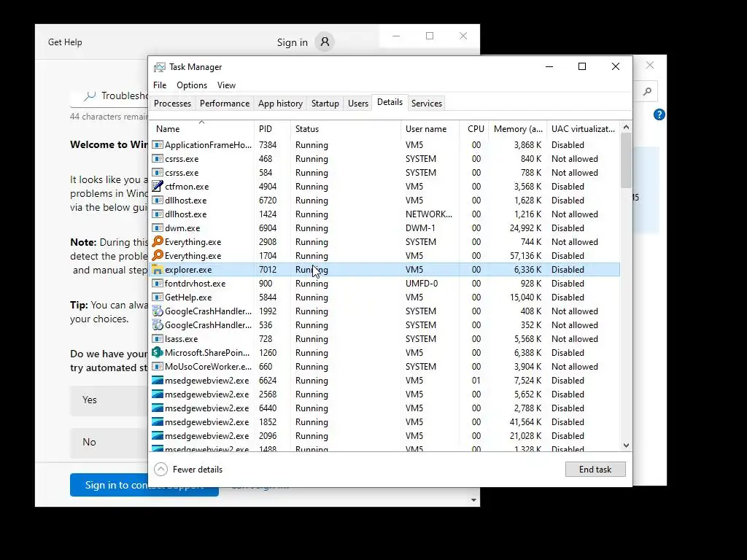Click the dllhost.exe icon with PID 6720
Screen dimensions: 747x560
point(158,200)
